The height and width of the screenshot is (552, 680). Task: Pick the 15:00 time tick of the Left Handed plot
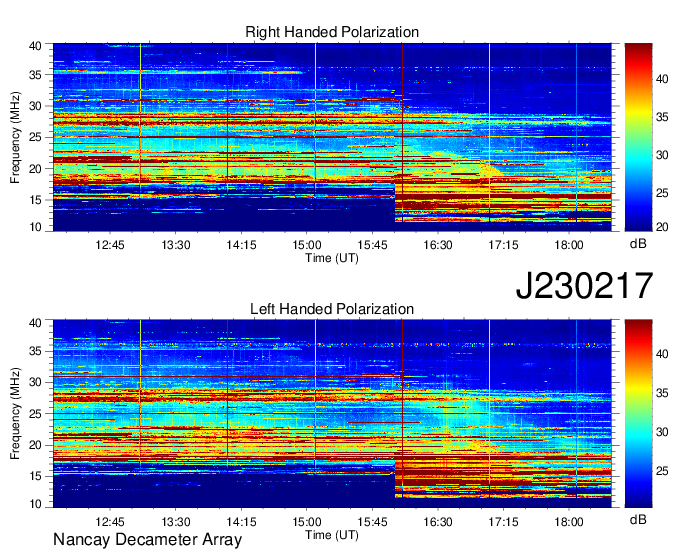(307, 522)
